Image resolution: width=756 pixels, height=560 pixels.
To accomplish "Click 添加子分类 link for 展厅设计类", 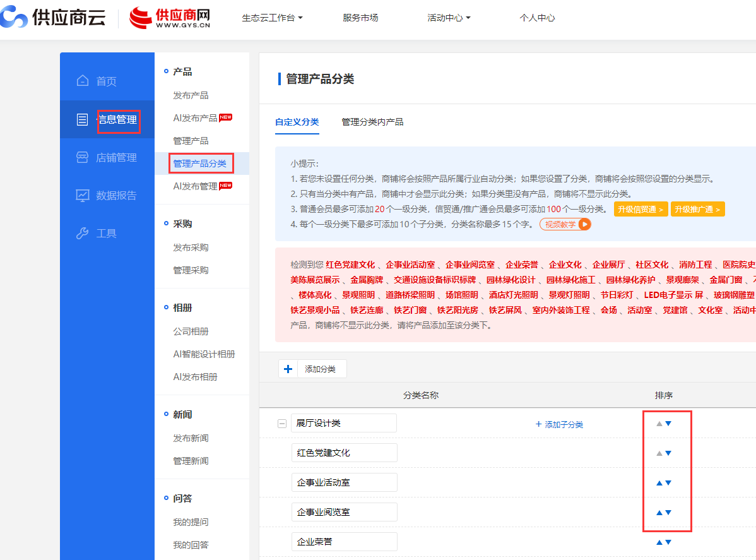I will coord(559,424).
